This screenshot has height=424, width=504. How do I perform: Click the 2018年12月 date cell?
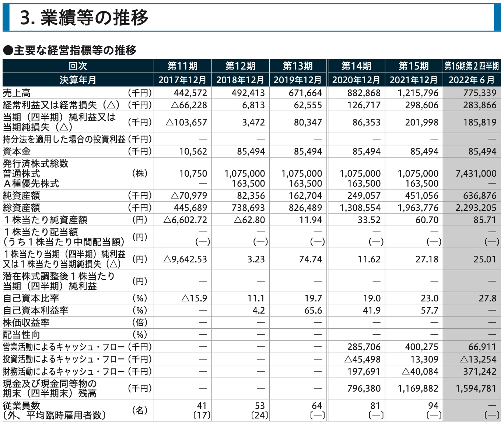point(240,80)
